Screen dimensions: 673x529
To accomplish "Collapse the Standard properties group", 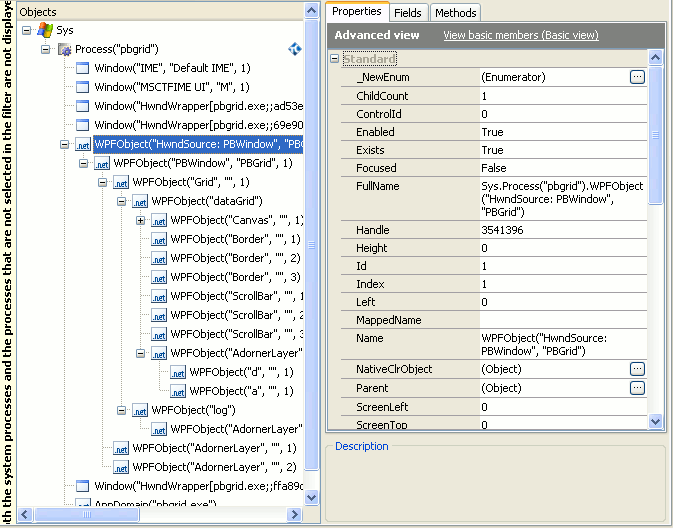I will (x=334, y=59).
